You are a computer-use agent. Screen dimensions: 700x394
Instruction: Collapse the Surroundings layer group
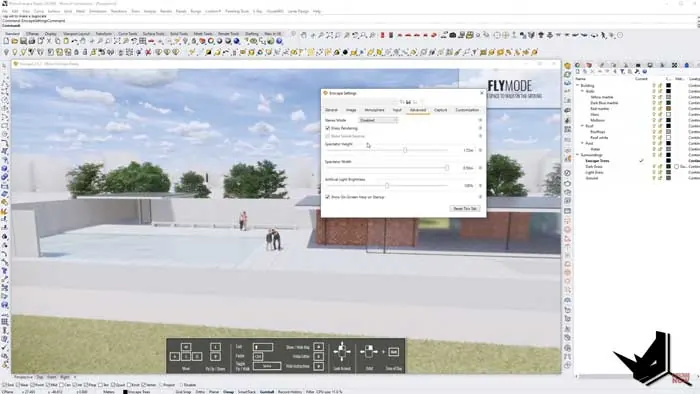coord(578,155)
